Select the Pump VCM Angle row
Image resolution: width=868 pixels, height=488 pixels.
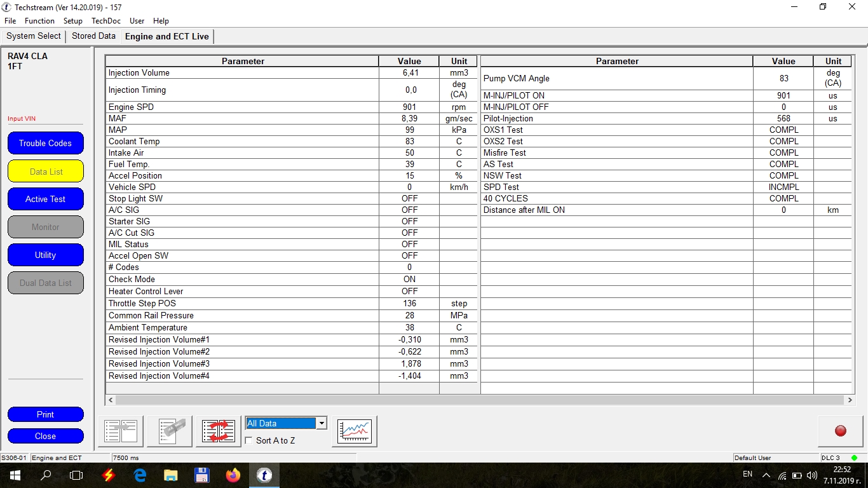point(667,78)
